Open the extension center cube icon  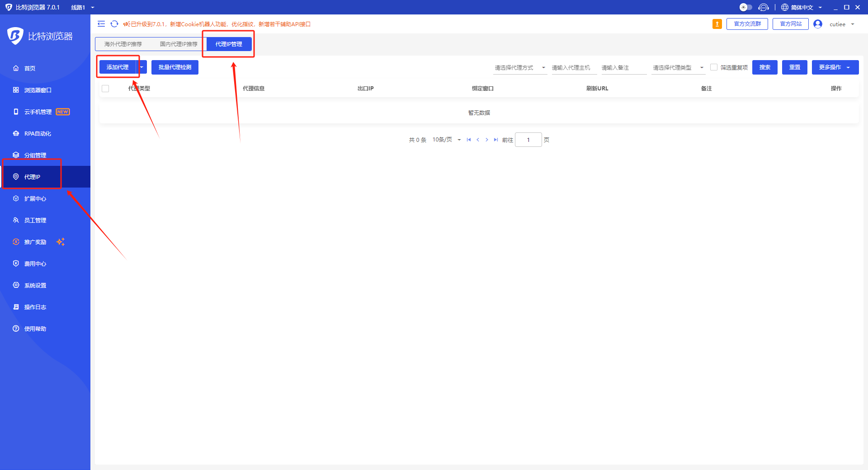pos(16,198)
